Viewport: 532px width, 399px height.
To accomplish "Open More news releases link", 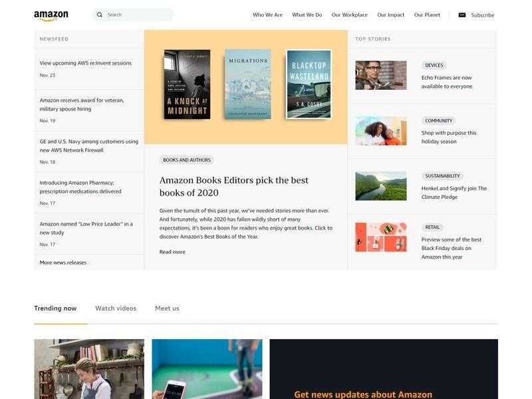I will [x=63, y=263].
